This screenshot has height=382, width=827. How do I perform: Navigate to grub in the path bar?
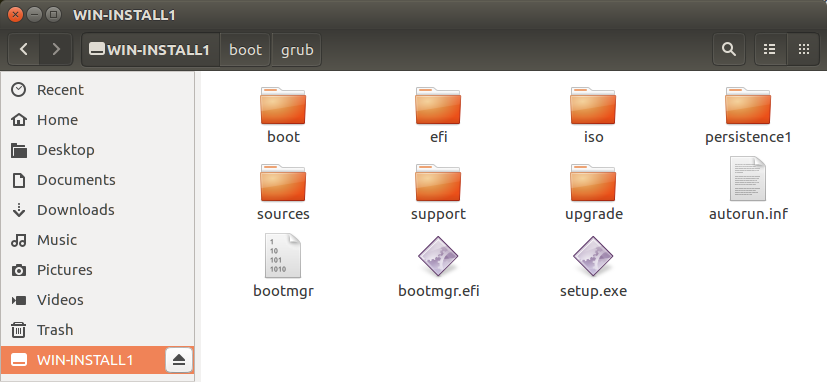click(297, 50)
